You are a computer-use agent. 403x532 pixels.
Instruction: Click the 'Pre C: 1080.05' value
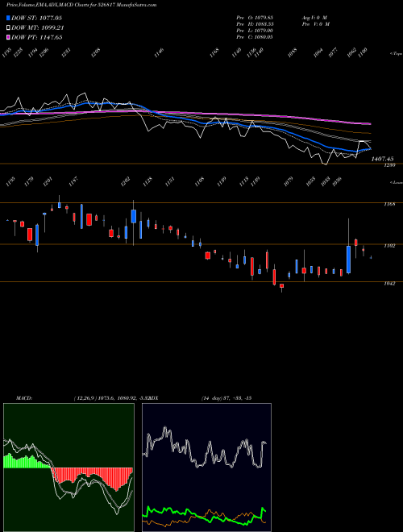(x=255, y=37)
